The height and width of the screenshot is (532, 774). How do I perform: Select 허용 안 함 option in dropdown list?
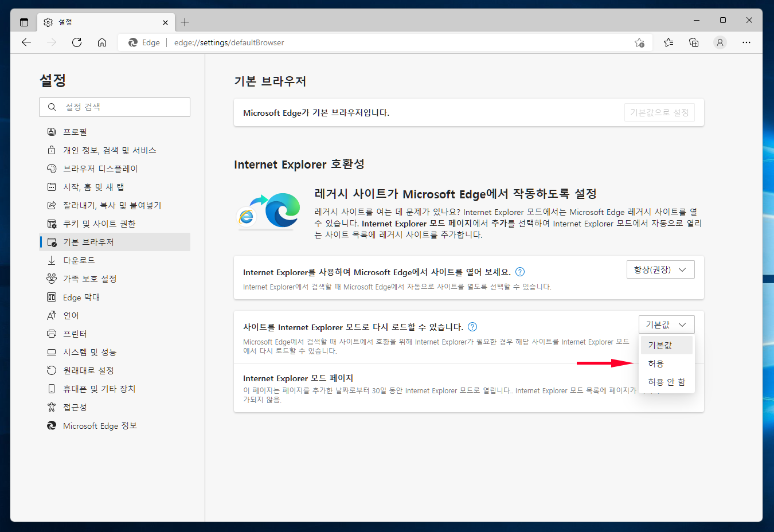click(667, 382)
